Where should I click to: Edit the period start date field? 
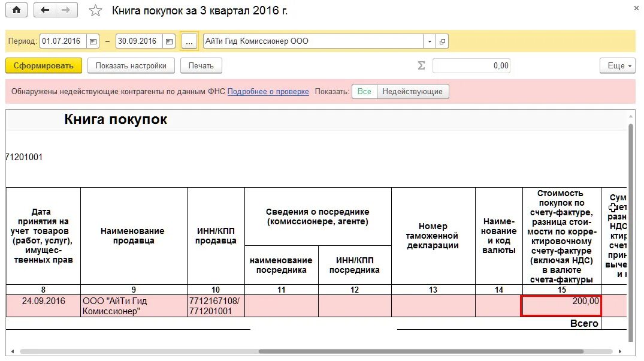pos(64,41)
